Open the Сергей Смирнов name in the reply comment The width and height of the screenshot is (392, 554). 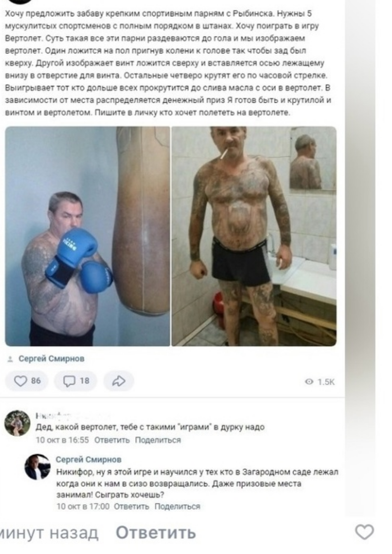(x=89, y=459)
